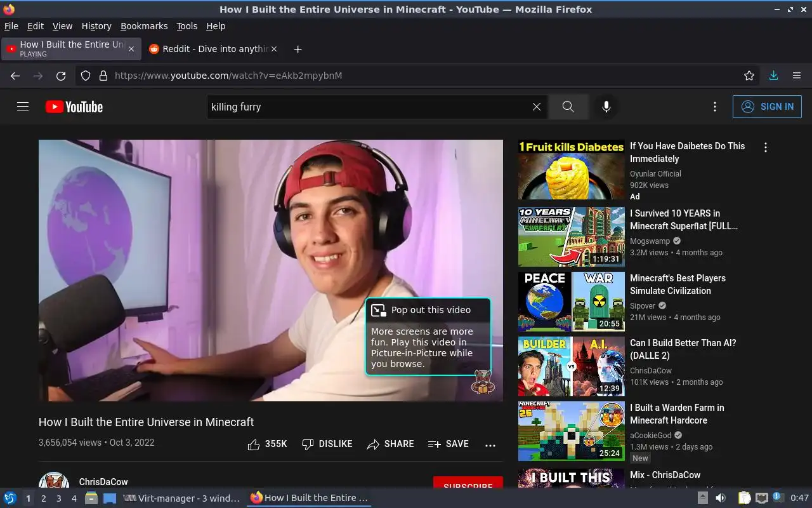The height and width of the screenshot is (508, 812).
Task: Reload the current page
Action: 61,76
